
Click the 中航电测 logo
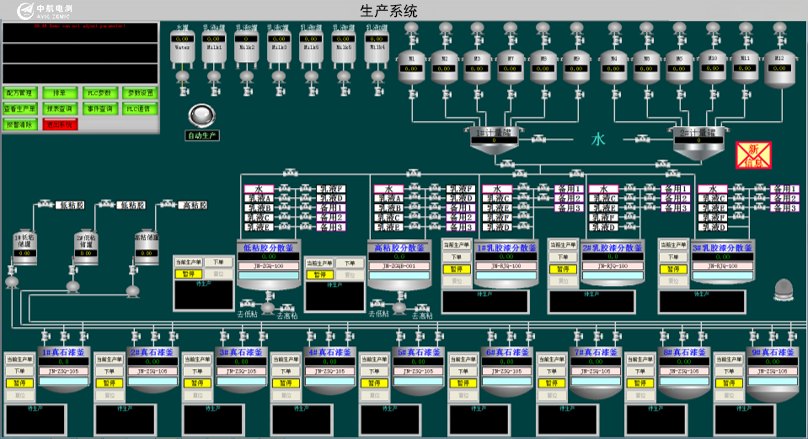[x=44, y=11]
